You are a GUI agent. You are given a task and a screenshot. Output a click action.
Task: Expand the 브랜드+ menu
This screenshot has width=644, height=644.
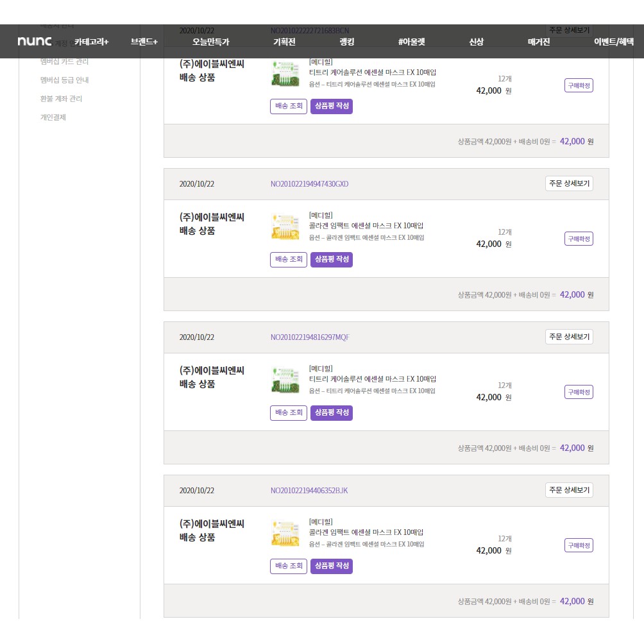144,42
